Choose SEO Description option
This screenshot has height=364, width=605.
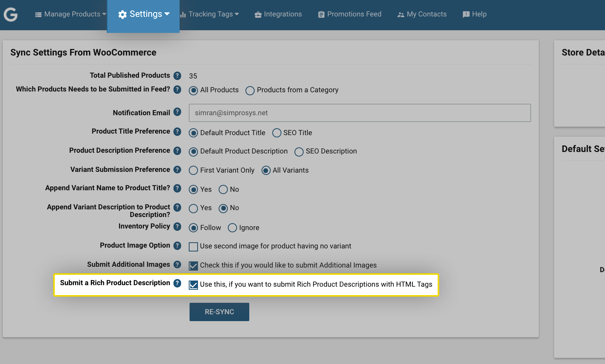pyautogui.click(x=299, y=152)
